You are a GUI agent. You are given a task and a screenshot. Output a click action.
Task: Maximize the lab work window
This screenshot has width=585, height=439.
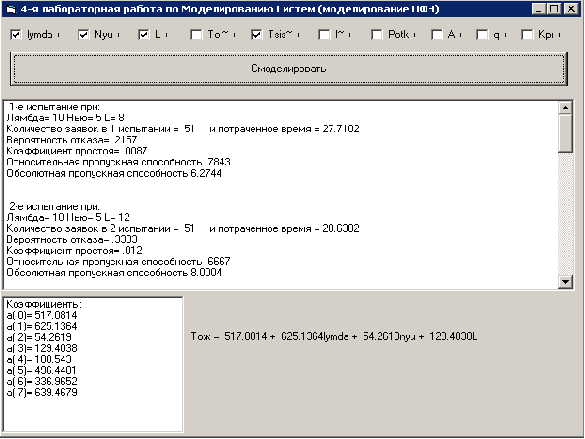pyautogui.click(x=554, y=9)
